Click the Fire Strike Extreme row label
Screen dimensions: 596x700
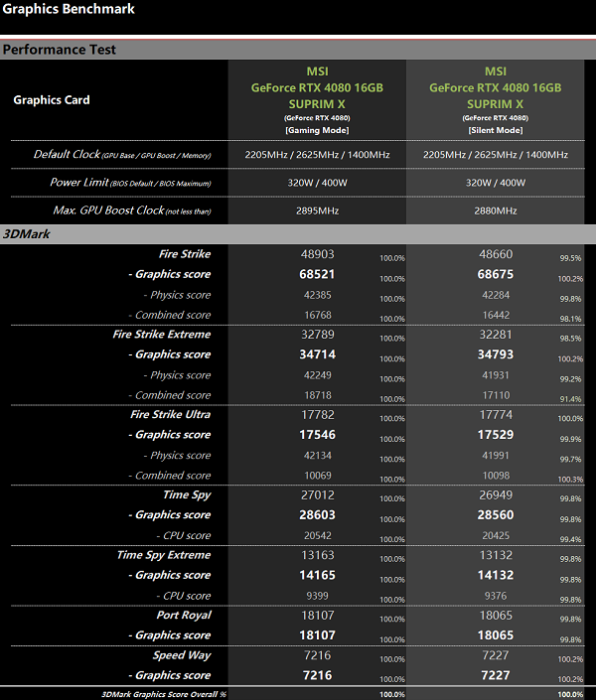162,335
